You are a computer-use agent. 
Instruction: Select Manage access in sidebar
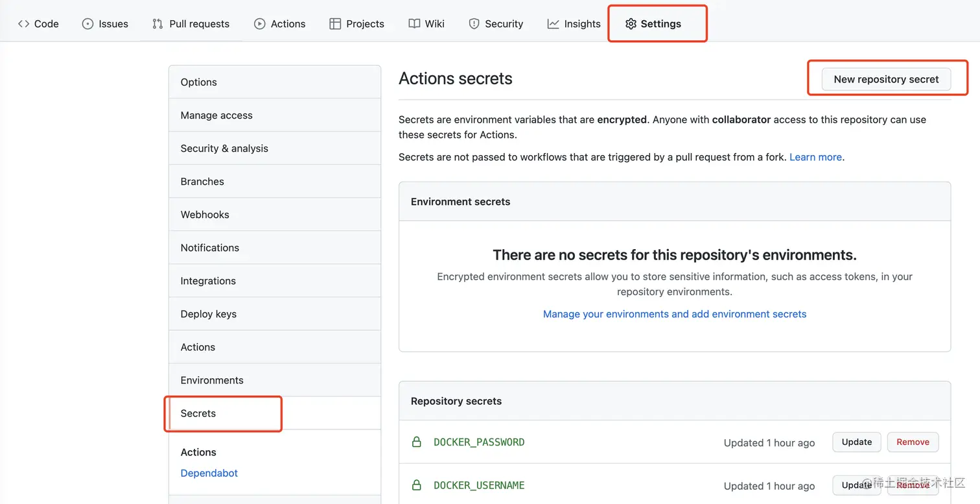tap(216, 115)
